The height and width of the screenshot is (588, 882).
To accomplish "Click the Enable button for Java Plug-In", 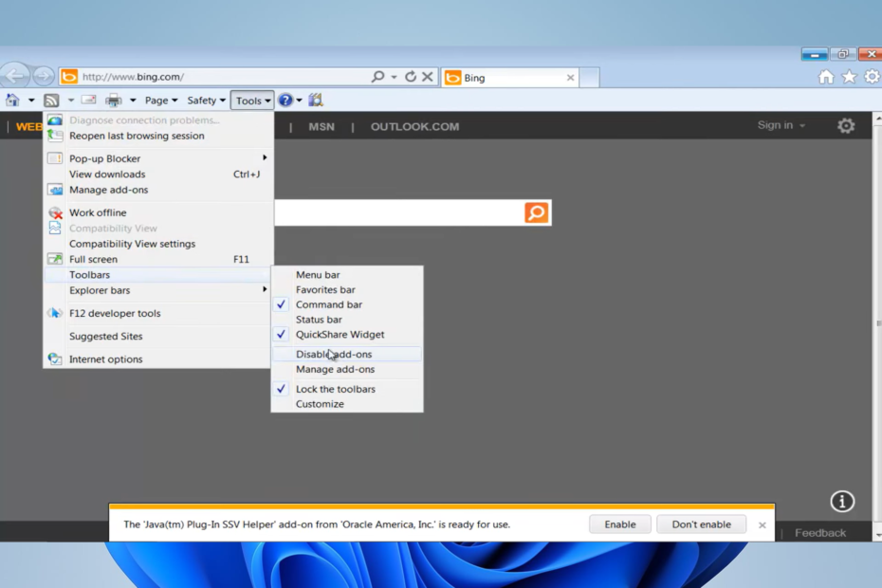I will click(619, 524).
